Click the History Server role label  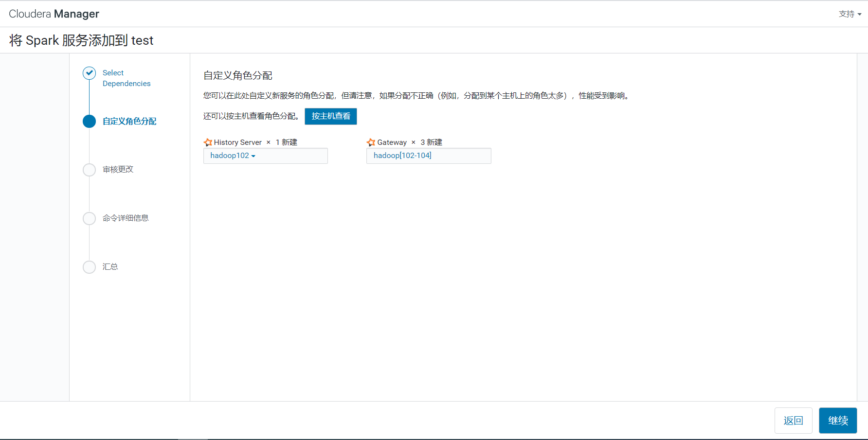[238, 142]
